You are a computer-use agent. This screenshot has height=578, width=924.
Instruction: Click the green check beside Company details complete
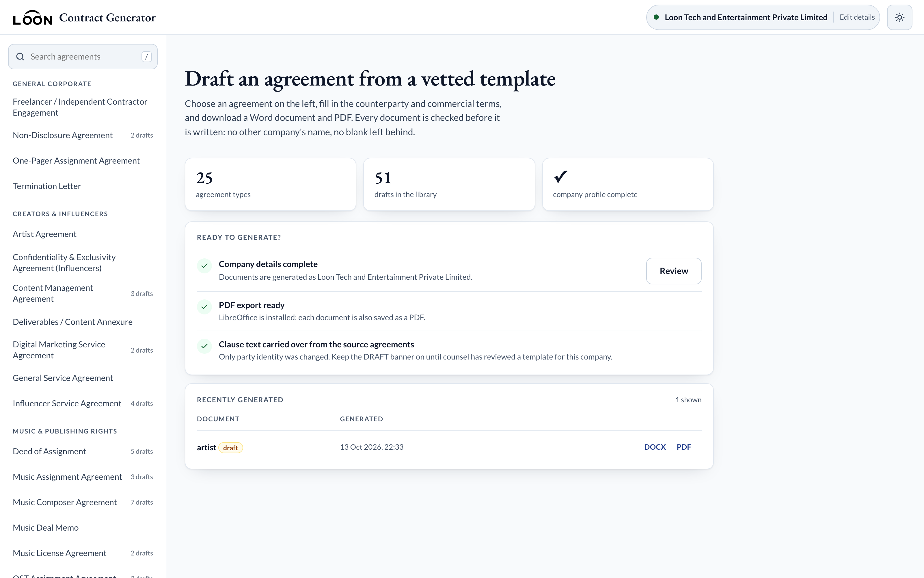click(x=204, y=266)
